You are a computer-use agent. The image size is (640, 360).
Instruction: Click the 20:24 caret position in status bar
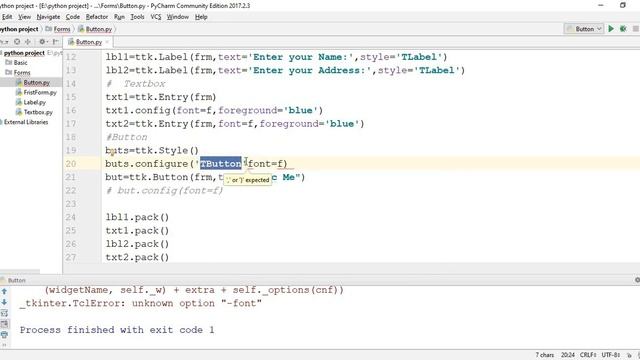point(567,355)
